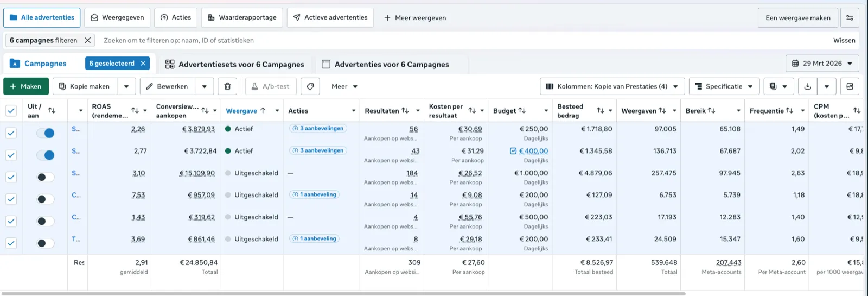The height and width of the screenshot is (296, 868).
Task: Sort by Budget column arrows
Action: point(522,111)
